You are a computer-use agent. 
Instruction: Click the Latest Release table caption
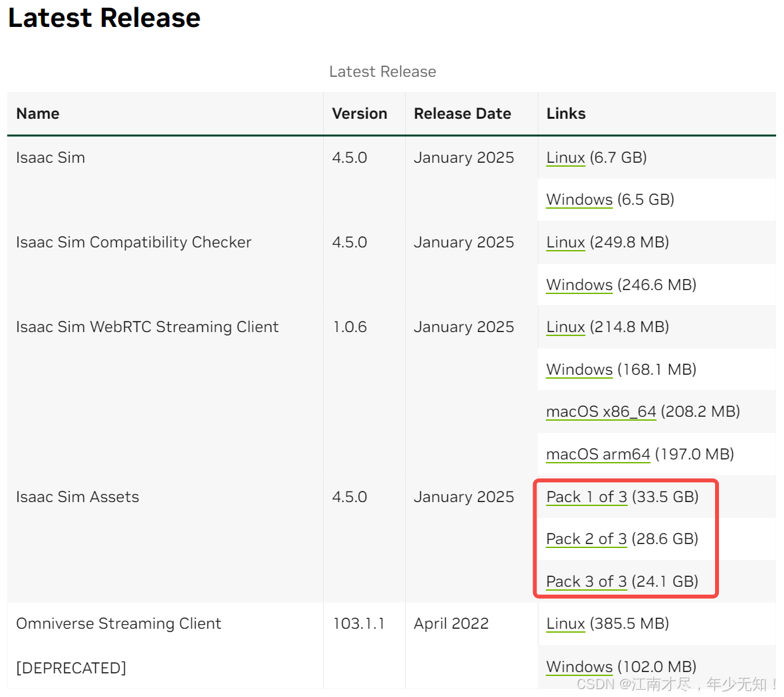click(x=383, y=72)
